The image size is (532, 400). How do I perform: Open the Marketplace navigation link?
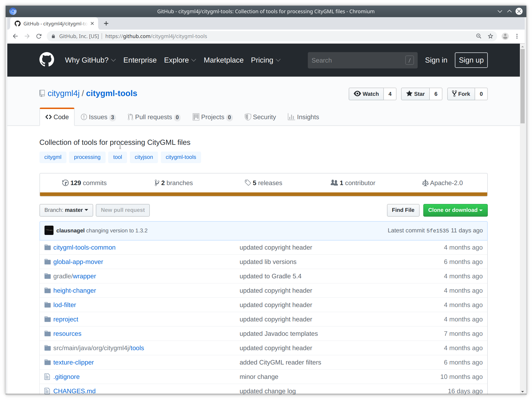[x=224, y=60]
